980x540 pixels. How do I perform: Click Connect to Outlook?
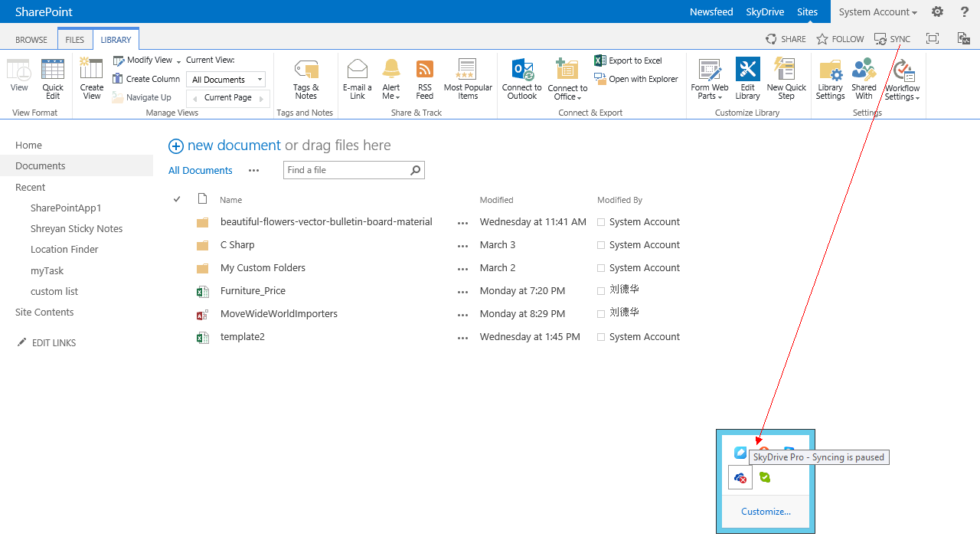point(522,79)
